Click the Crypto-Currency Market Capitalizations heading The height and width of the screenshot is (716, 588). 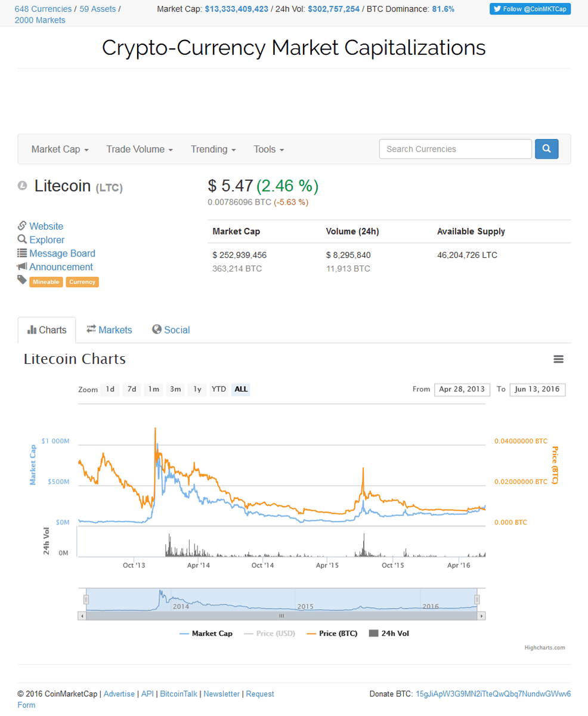[294, 48]
